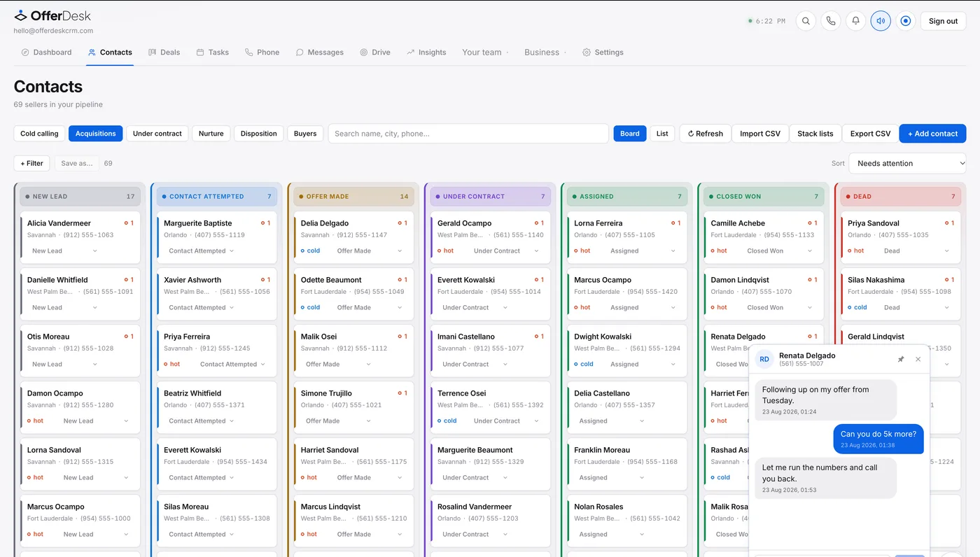Toggle the call recording button in header
The width and height of the screenshot is (980, 557).
(x=906, y=21)
